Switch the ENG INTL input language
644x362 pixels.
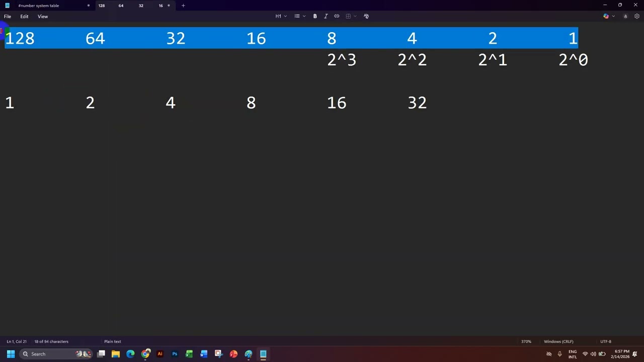[x=573, y=354]
